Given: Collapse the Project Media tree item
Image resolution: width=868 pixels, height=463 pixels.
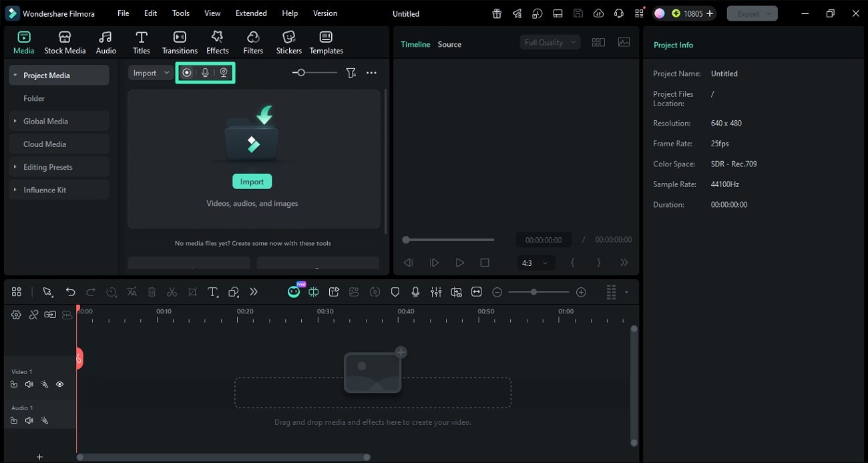Looking at the screenshot, I should click(x=15, y=75).
